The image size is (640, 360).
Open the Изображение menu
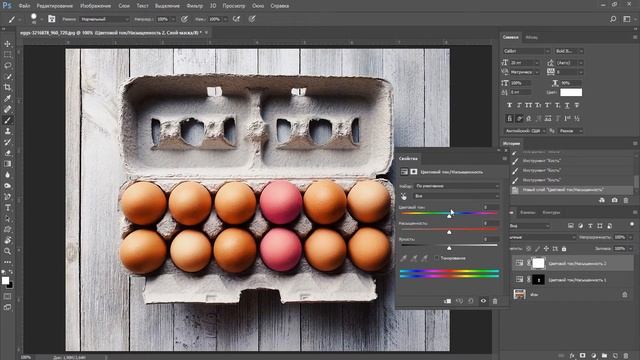coord(95,6)
